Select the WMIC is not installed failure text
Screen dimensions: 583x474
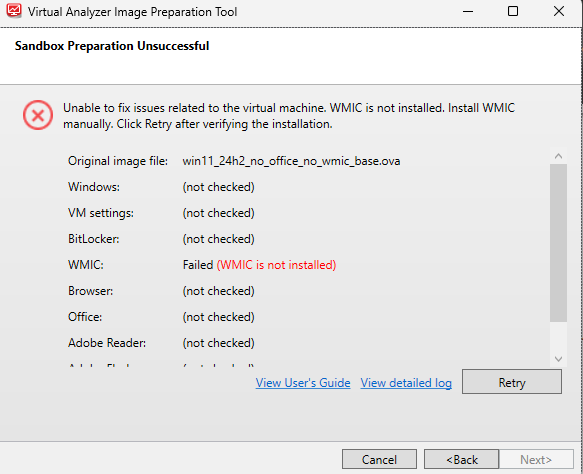[x=276, y=265]
